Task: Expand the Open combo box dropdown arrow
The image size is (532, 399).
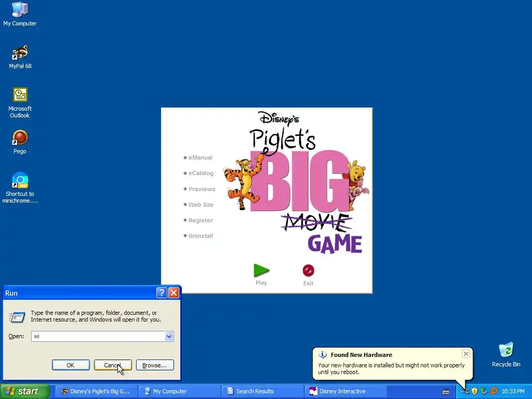Action: click(169, 336)
